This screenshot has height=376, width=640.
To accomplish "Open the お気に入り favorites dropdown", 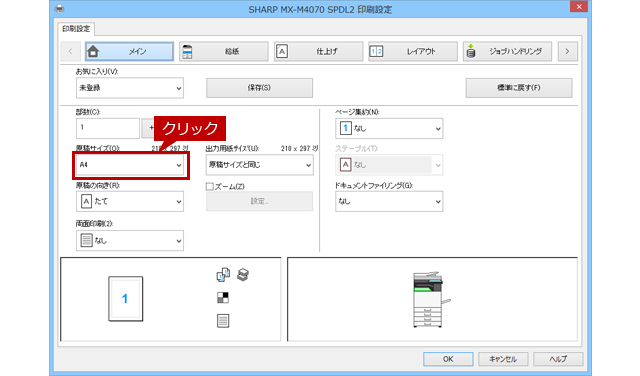I will [130, 88].
